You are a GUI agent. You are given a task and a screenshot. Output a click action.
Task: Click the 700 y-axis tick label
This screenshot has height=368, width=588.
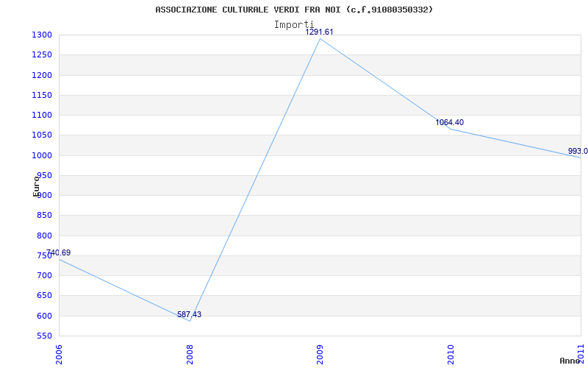(44, 275)
